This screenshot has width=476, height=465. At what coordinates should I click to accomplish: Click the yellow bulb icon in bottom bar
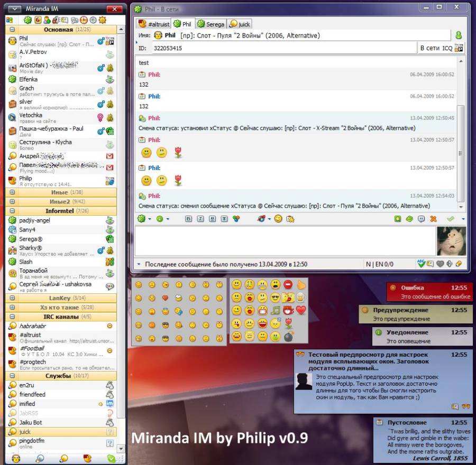pos(64,458)
